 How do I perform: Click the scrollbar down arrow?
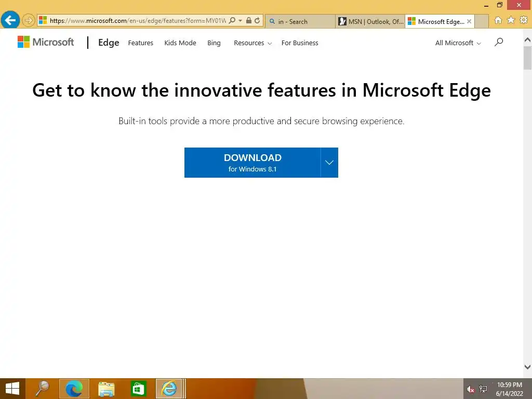click(527, 367)
